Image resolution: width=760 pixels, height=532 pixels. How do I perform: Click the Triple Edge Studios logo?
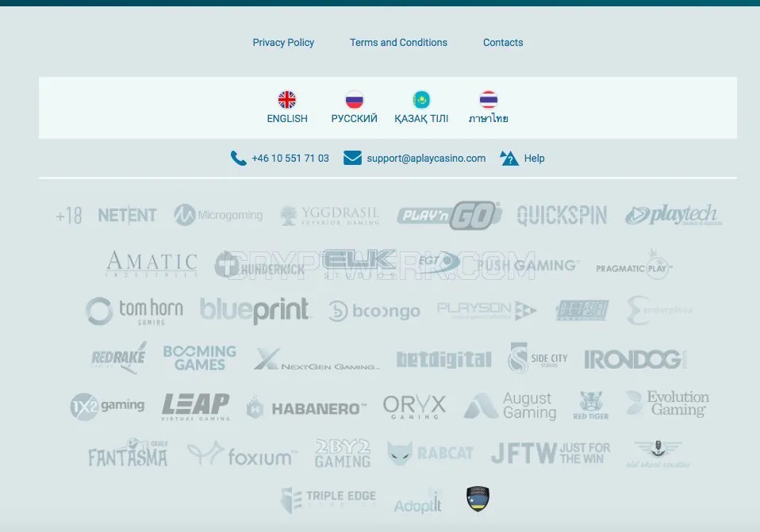tap(328, 500)
